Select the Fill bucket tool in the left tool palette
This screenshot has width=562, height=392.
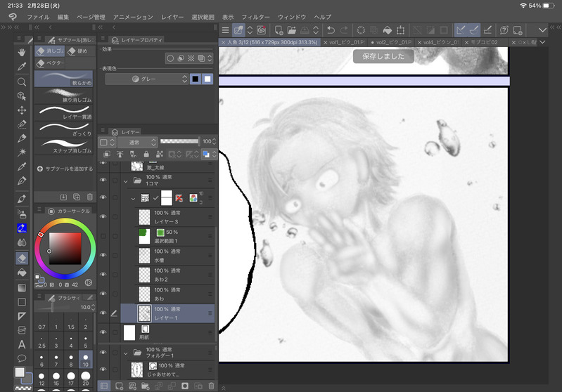point(22,273)
